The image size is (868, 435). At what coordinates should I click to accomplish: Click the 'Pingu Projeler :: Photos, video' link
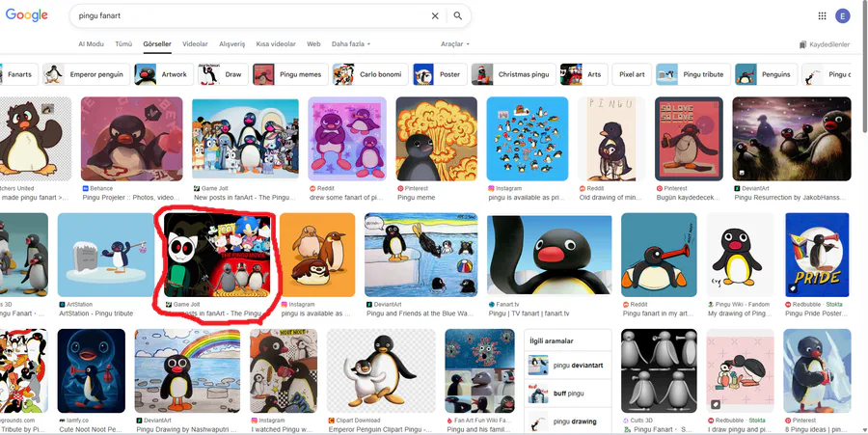tap(130, 197)
